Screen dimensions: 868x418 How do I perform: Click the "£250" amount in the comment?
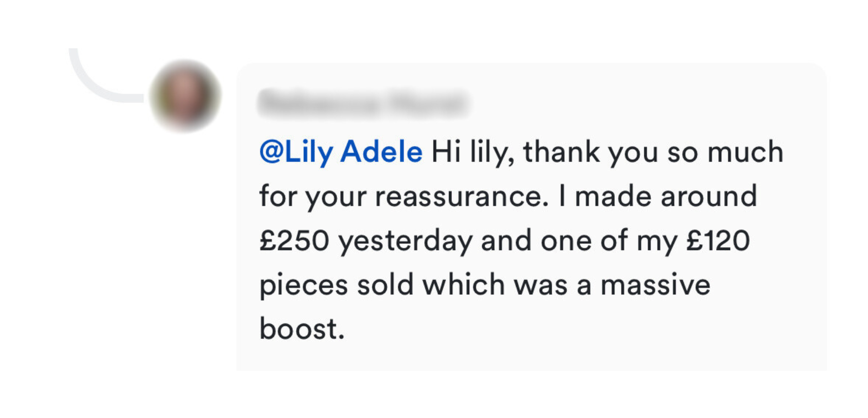click(294, 241)
